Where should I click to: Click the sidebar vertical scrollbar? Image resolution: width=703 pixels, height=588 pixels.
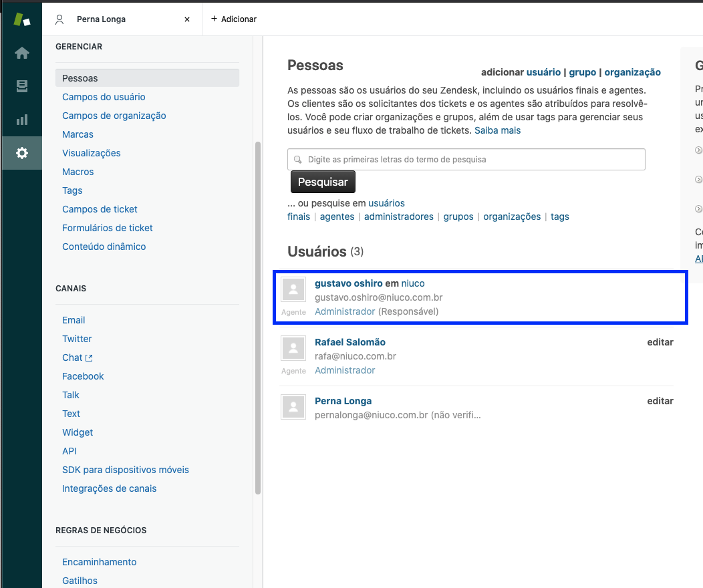(258, 318)
